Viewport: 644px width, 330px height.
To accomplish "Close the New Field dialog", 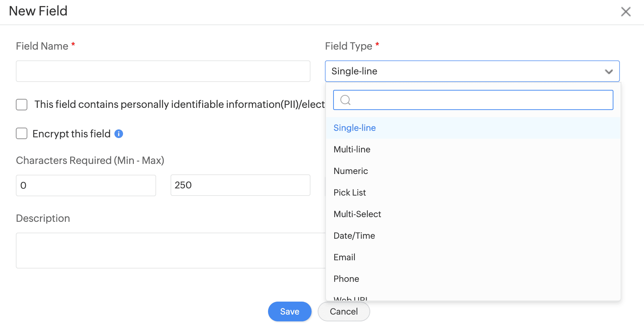I will click(x=626, y=12).
